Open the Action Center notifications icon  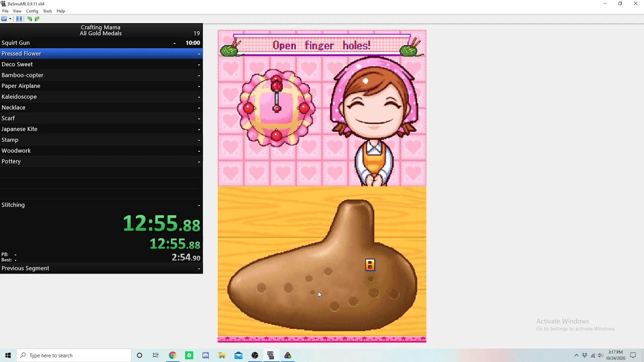click(x=633, y=355)
